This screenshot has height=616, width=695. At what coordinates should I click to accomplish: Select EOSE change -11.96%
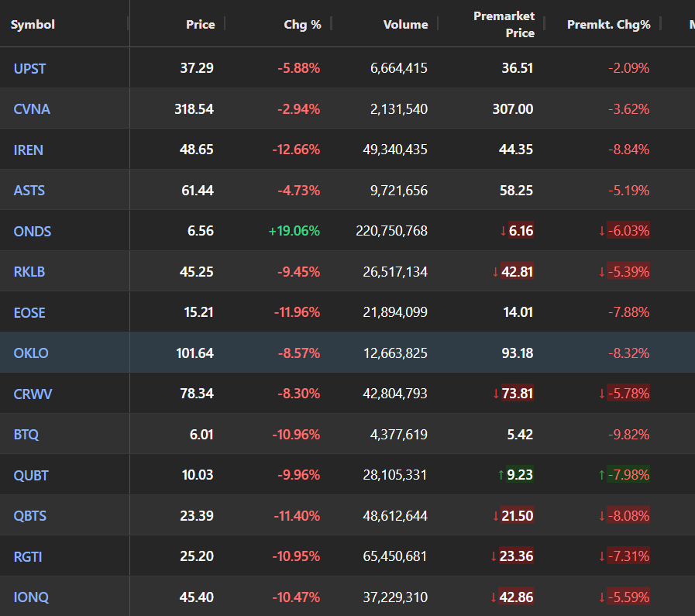tap(297, 312)
